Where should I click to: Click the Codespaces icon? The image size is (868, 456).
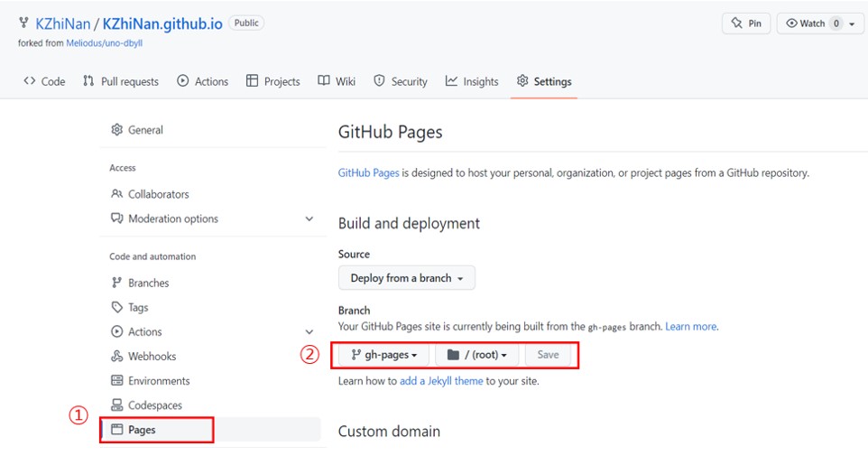(x=116, y=405)
